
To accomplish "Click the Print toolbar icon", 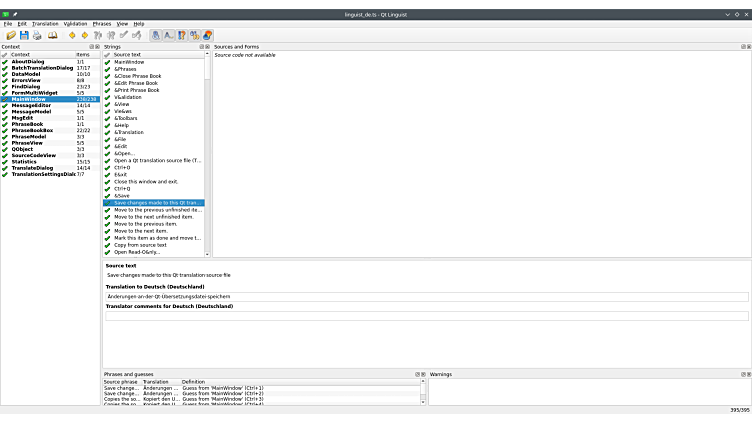I will [x=37, y=35].
